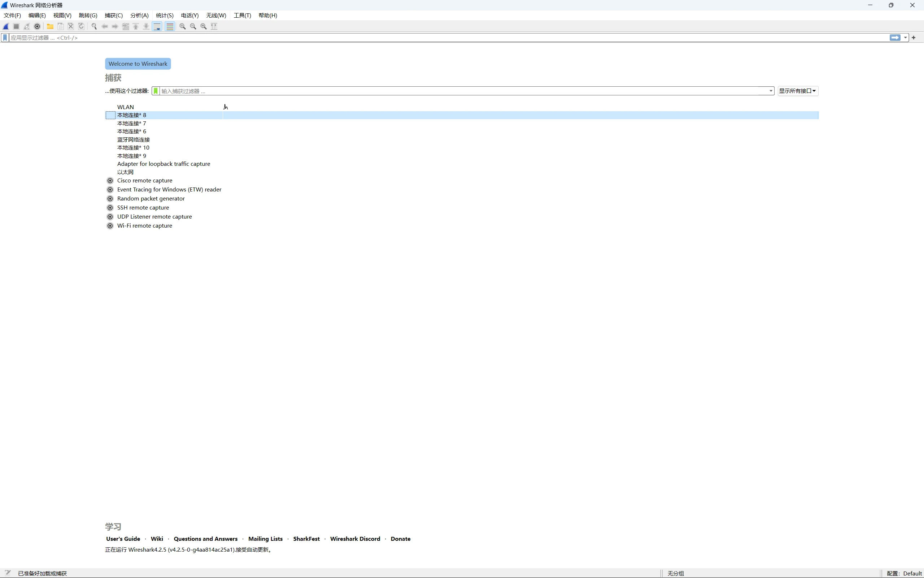
Task: Click the Save capture file icon
Action: pos(60,26)
